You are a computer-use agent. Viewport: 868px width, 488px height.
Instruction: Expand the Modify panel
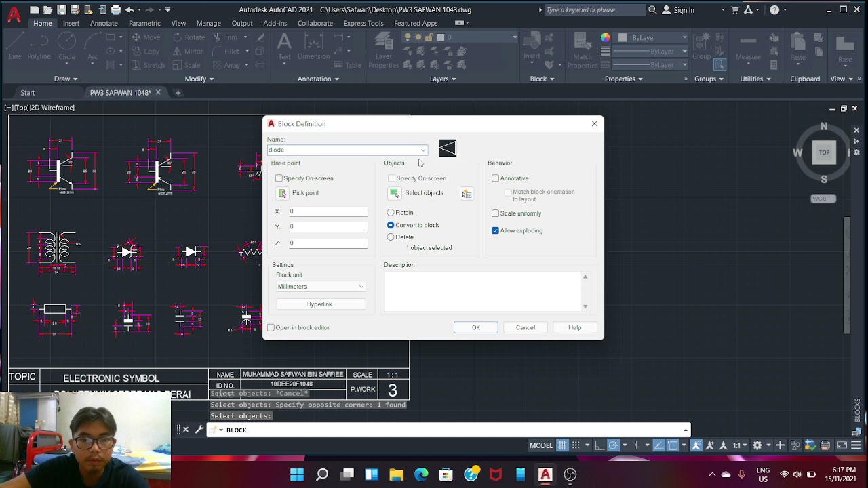(x=199, y=79)
